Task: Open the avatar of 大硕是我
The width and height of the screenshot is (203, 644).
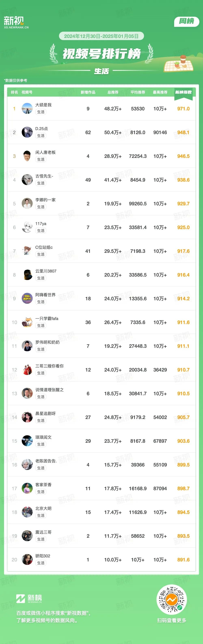Action: (x=27, y=109)
